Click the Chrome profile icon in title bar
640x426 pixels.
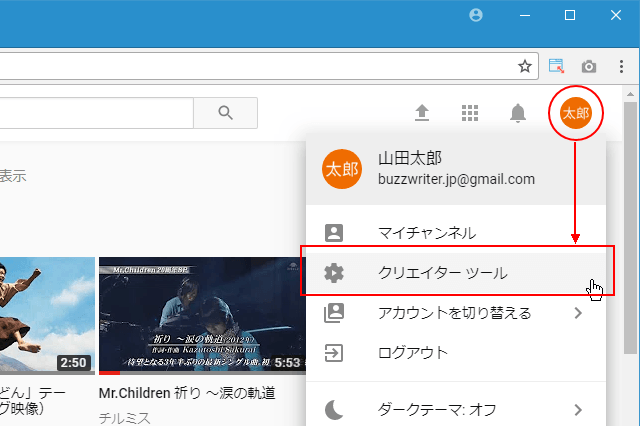click(x=475, y=15)
